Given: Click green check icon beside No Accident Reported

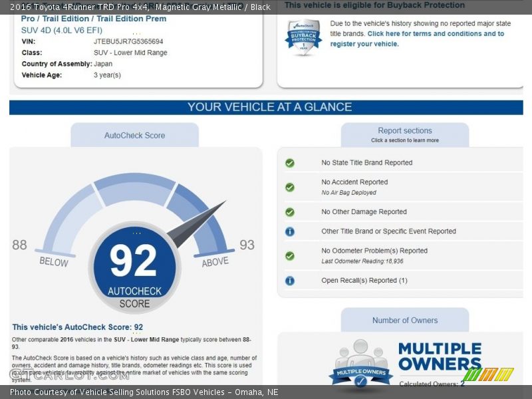Looking at the screenshot, I should tap(290, 187).
